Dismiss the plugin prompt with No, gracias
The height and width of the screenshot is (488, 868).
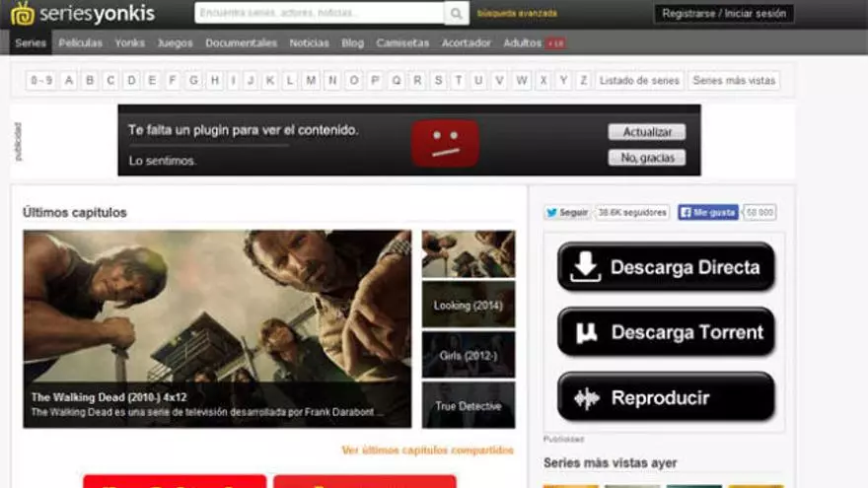coord(646,158)
